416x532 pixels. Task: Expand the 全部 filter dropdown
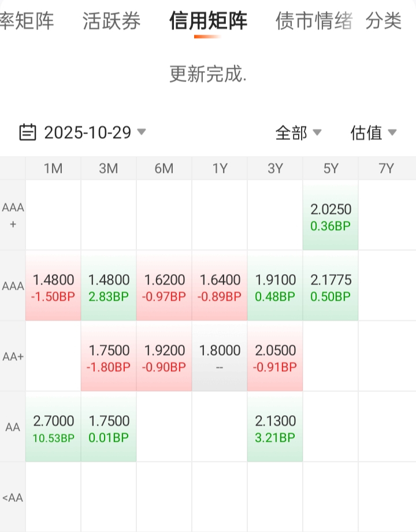pyautogui.click(x=298, y=132)
